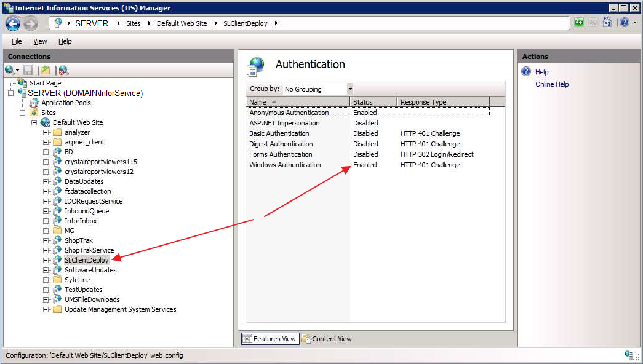This screenshot has width=643, height=364.
Task: Click the SyteLine folder icon
Action: pos(57,280)
